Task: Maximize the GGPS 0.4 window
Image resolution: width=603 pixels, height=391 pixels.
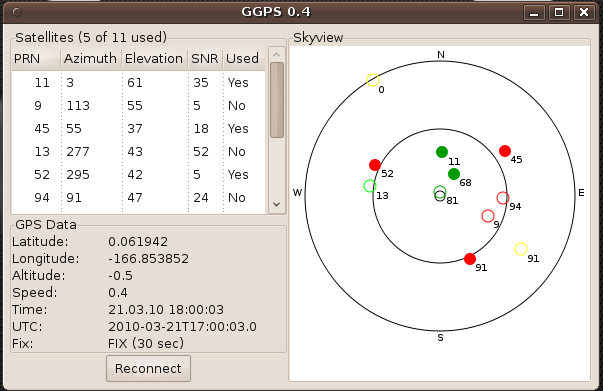Action: coord(559,12)
